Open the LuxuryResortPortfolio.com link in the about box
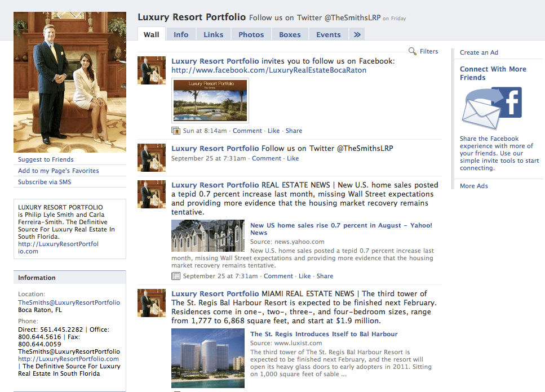The height and width of the screenshot is (392, 545). [59, 248]
